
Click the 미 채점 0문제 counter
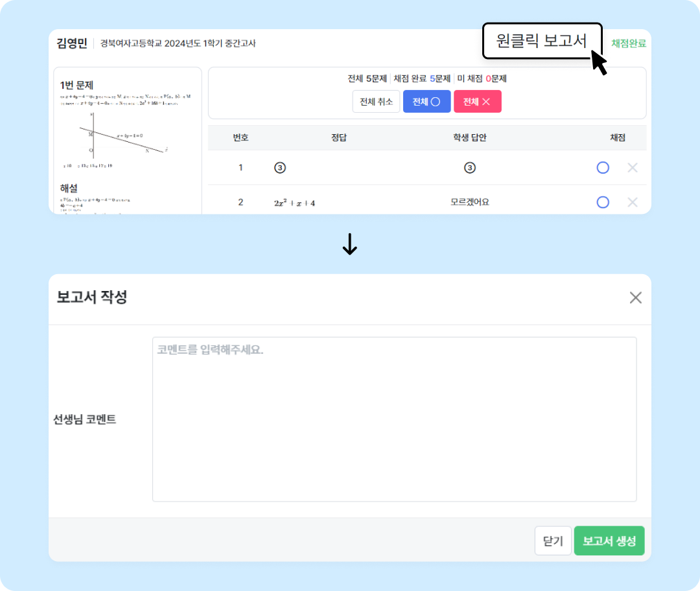pos(482,78)
